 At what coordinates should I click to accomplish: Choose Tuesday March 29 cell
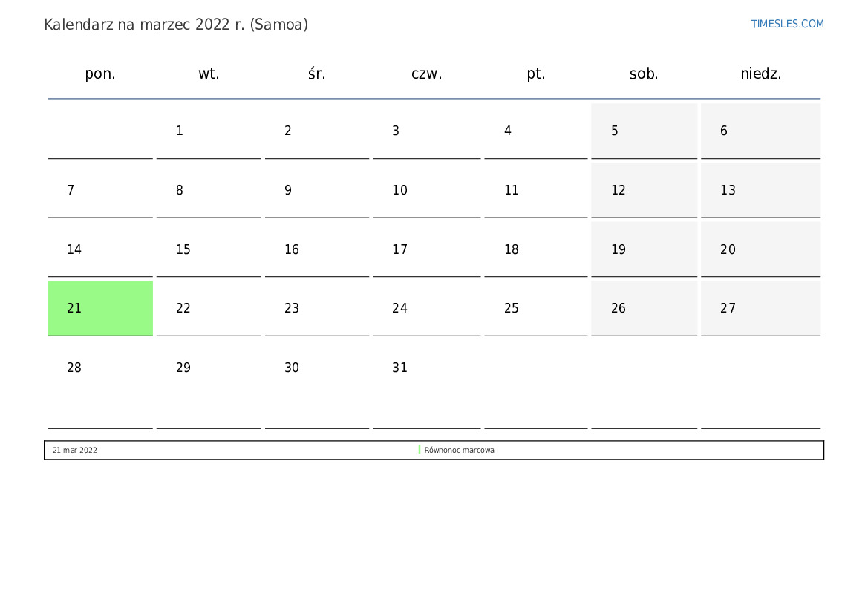(x=209, y=368)
